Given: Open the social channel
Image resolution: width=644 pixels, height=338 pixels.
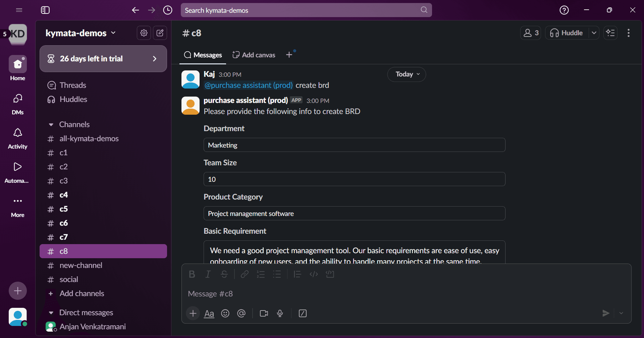Looking at the screenshot, I should click(x=103, y=279).
